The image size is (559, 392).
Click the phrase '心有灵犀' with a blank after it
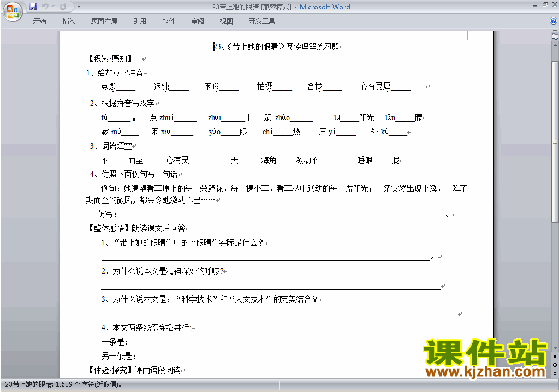[376, 87]
